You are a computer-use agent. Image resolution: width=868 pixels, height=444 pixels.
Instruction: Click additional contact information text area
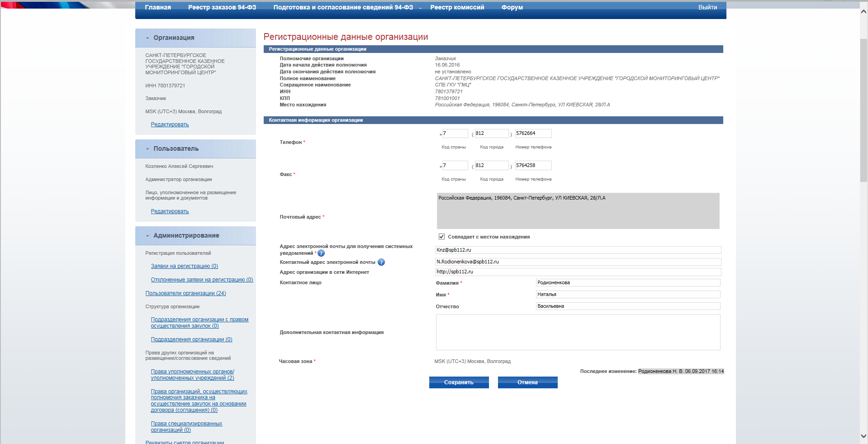[x=578, y=332]
